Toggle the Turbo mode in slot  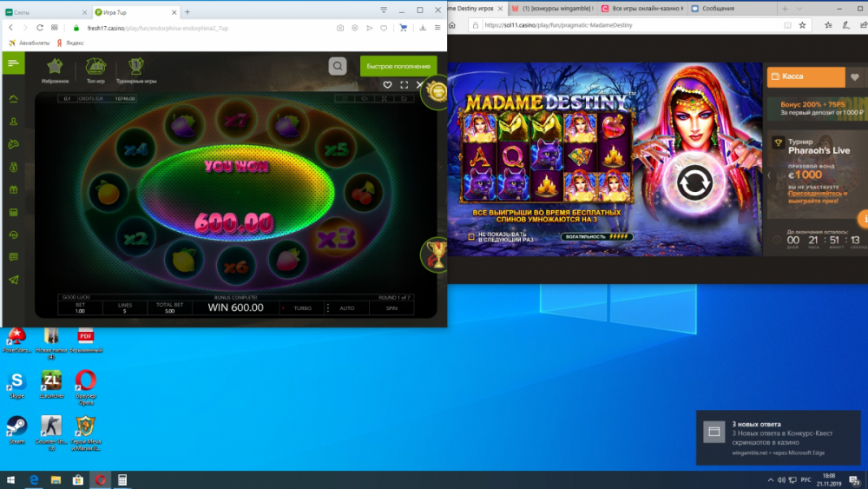tap(302, 308)
